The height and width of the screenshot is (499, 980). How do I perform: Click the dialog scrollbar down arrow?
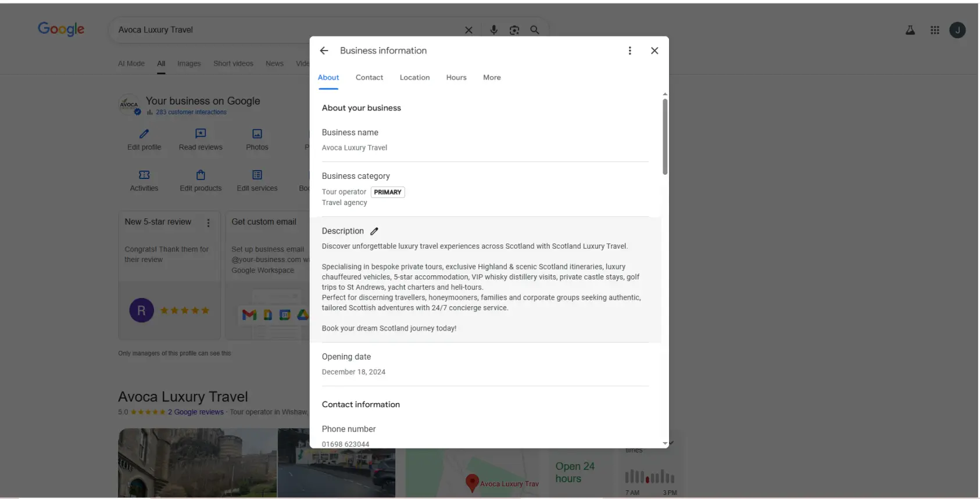point(665,443)
